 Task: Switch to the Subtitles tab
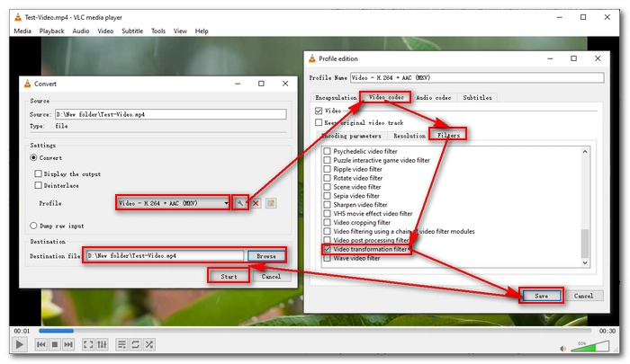click(477, 98)
